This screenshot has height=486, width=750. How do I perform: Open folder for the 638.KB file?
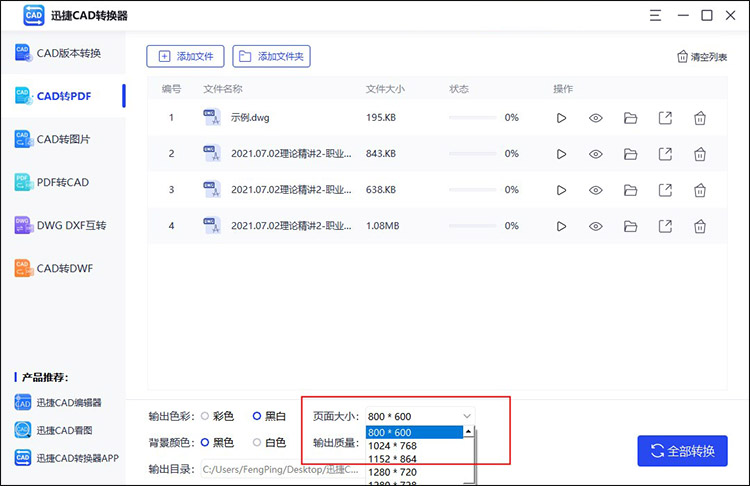630,190
